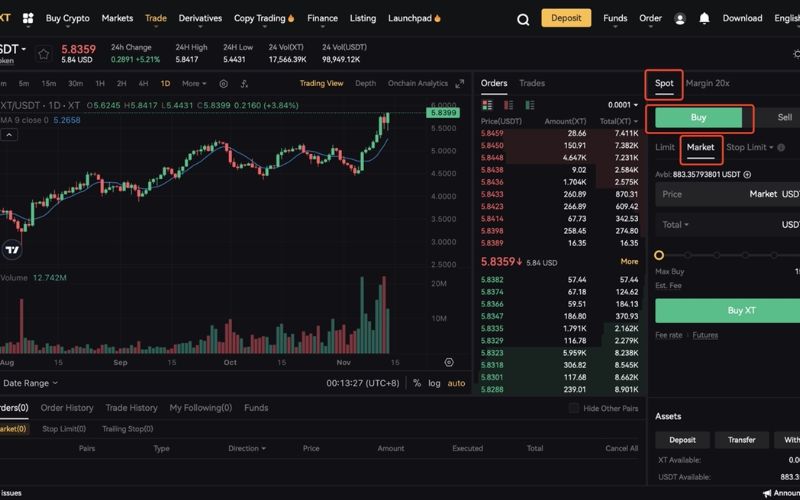Open the Stop Limit(0) orders filter
Viewport: 800px width, 500px height.
(64, 429)
